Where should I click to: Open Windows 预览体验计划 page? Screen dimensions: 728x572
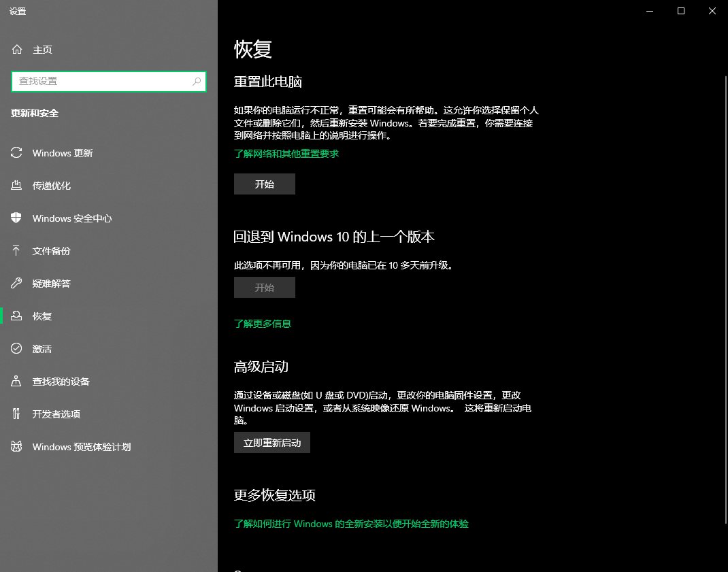coord(109,447)
